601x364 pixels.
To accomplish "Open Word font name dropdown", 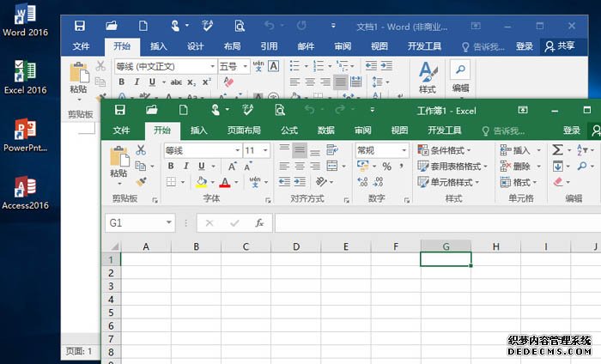I will tap(212, 67).
